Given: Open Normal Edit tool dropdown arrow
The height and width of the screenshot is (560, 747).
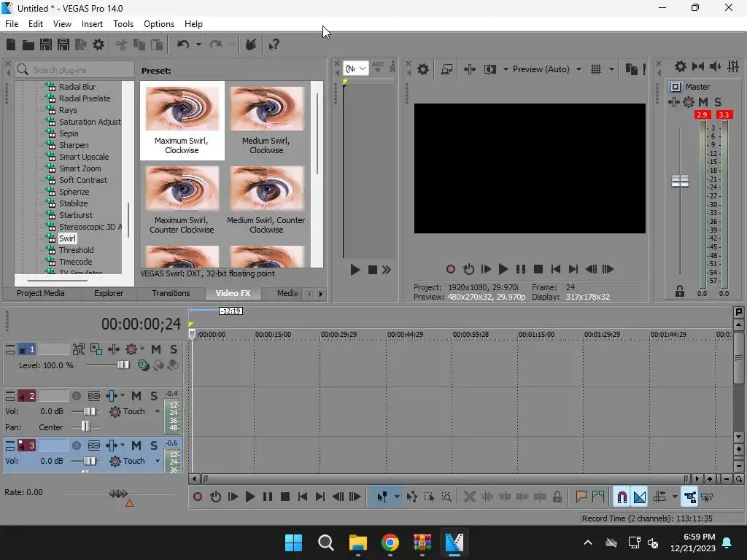Looking at the screenshot, I should coord(397,497).
